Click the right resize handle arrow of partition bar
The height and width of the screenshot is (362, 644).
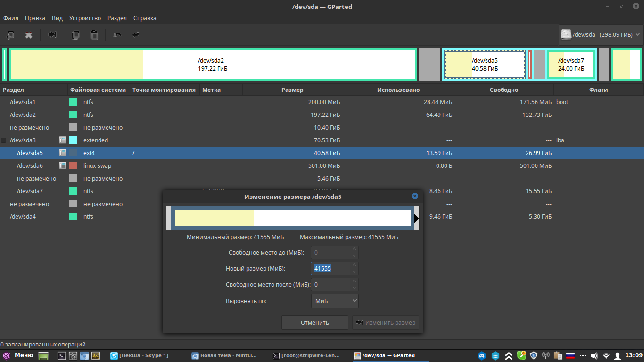tap(416, 218)
